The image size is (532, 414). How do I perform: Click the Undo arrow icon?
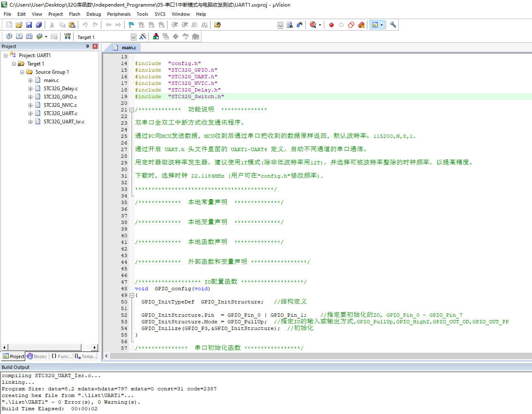click(85, 25)
